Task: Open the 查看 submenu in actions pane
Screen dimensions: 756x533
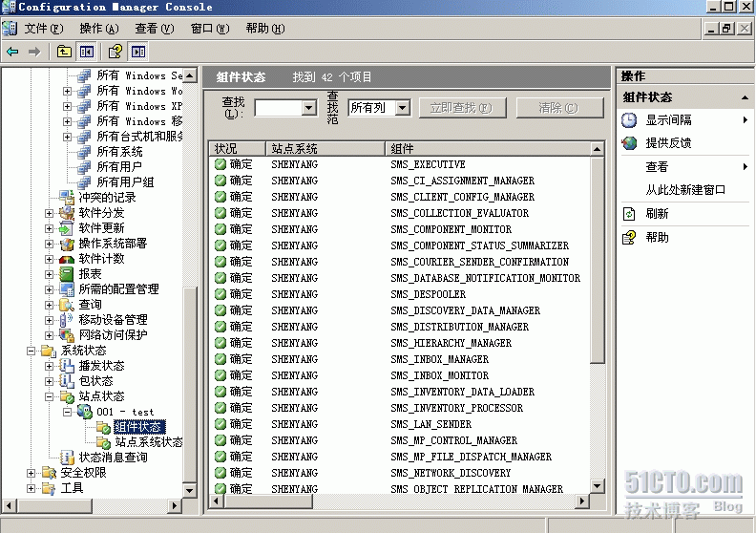Action: [x=745, y=167]
